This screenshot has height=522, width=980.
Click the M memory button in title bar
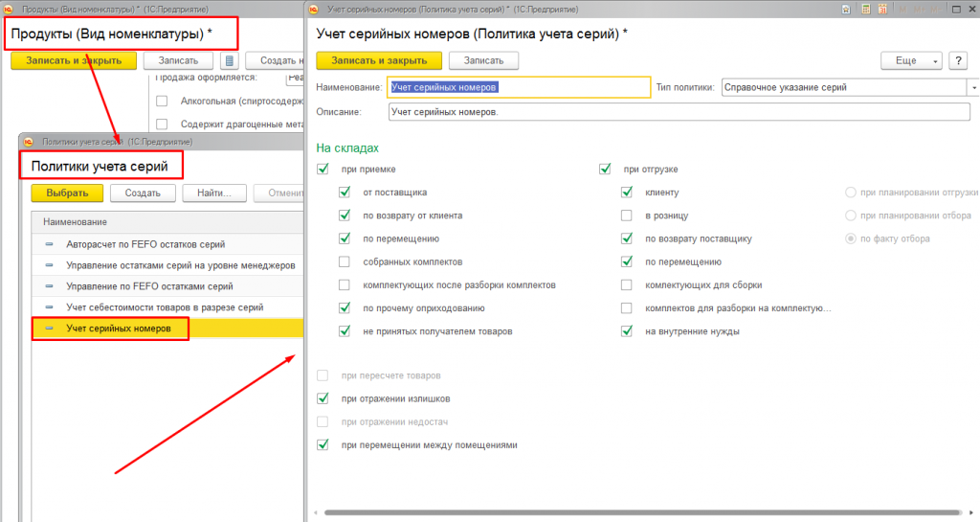pos(902,10)
